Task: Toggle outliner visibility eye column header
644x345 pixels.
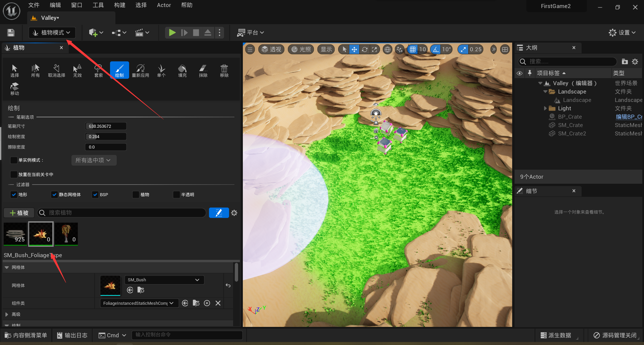Action: pyautogui.click(x=520, y=73)
